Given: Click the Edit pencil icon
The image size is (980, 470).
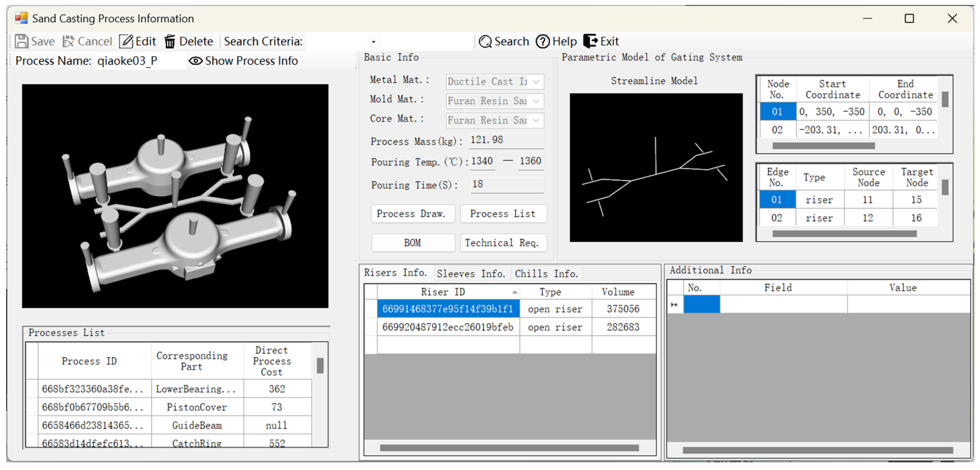Looking at the screenshot, I should [x=126, y=41].
